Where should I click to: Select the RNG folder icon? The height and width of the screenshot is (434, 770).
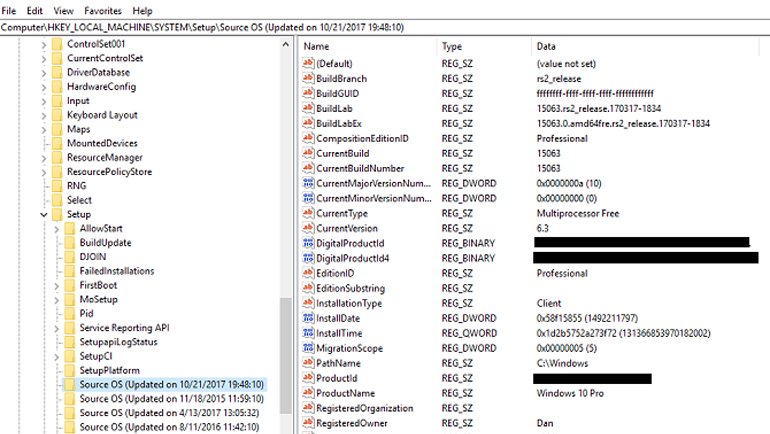tap(57, 186)
